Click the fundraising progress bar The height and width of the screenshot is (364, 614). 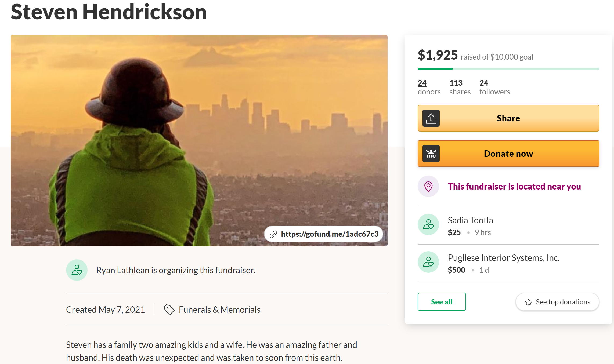508,69
